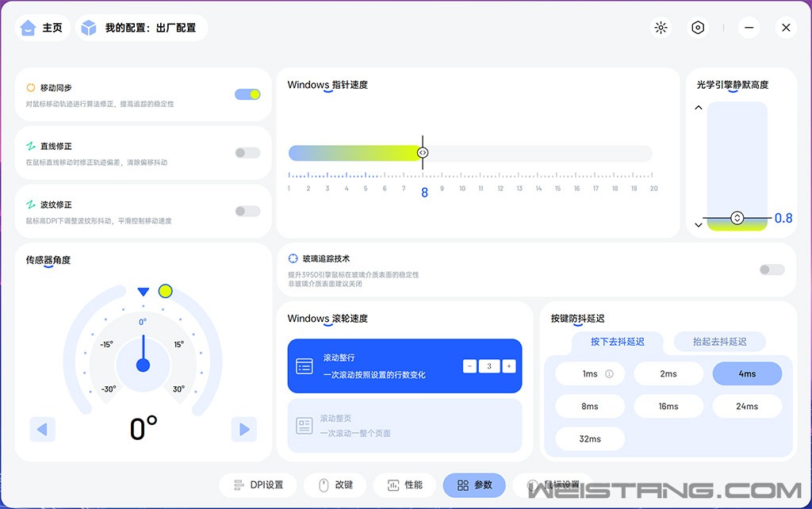The image size is (812, 509).
Task: Click the 改键 mouse icon
Action: tap(324, 484)
